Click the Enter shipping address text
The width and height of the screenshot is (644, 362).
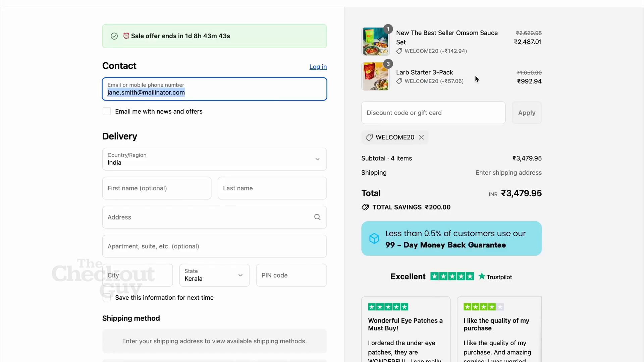(508, 173)
